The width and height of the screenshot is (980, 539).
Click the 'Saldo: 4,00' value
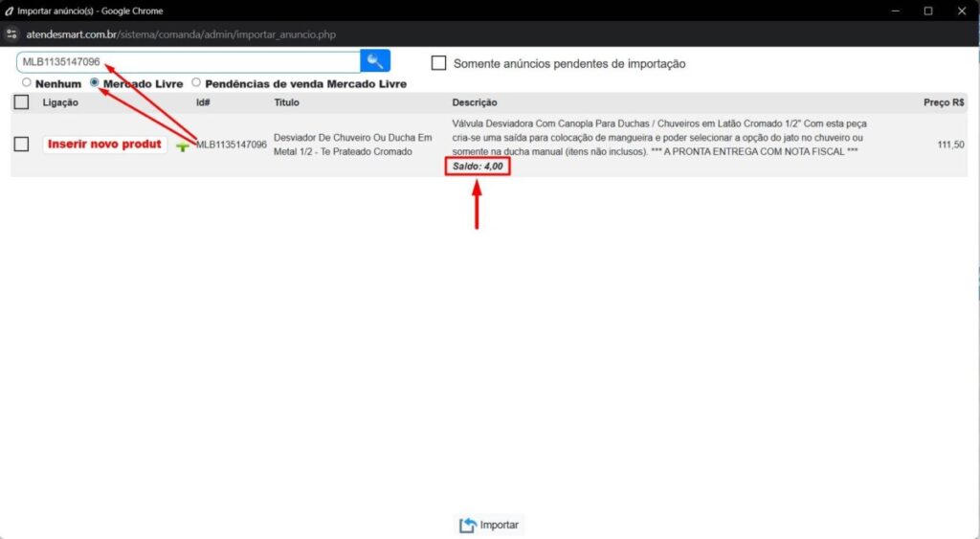[478, 167]
